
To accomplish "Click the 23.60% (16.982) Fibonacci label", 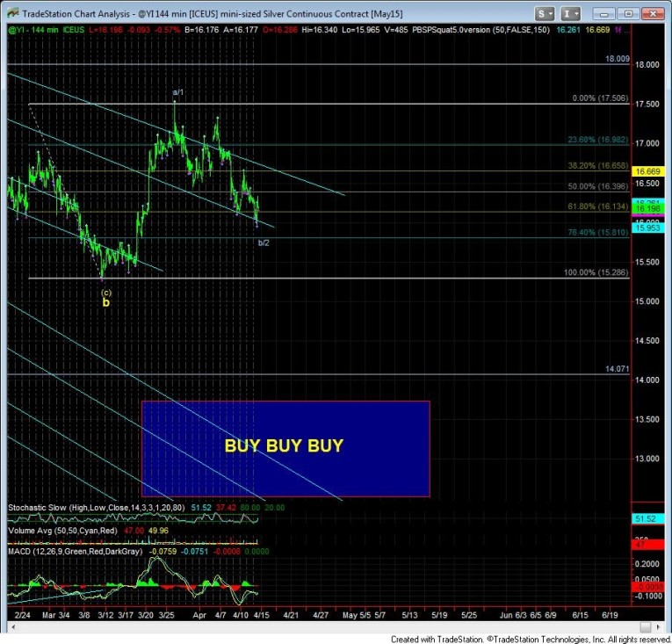I will [598, 140].
